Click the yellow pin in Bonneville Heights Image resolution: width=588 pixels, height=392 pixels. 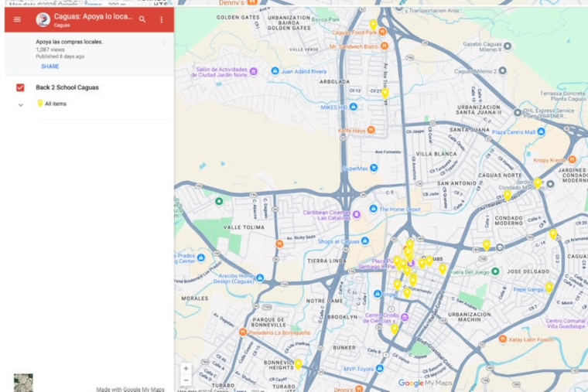pos(298,364)
